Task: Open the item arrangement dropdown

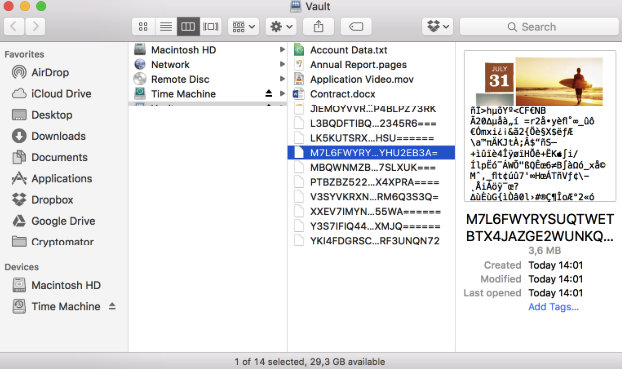Action: (x=244, y=27)
